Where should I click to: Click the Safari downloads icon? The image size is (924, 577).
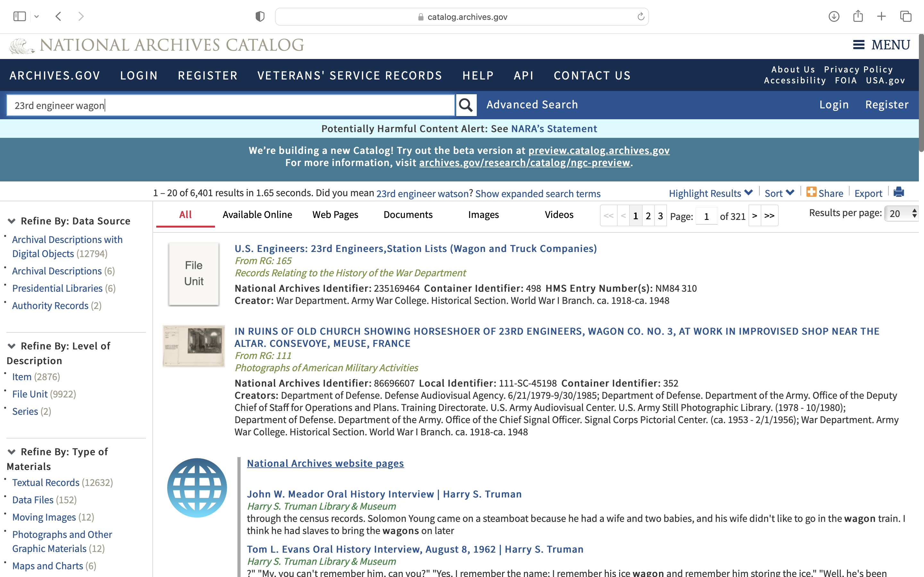pos(834,16)
